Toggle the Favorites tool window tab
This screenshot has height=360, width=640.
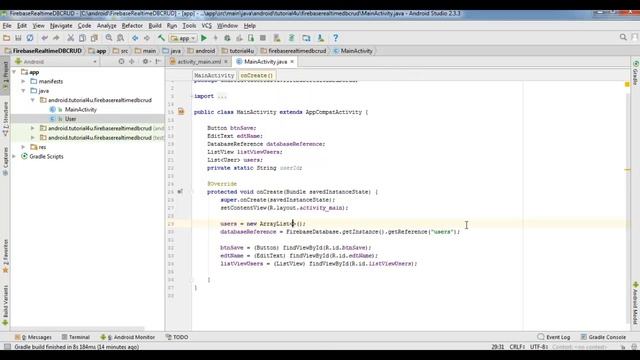click(5, 256)
